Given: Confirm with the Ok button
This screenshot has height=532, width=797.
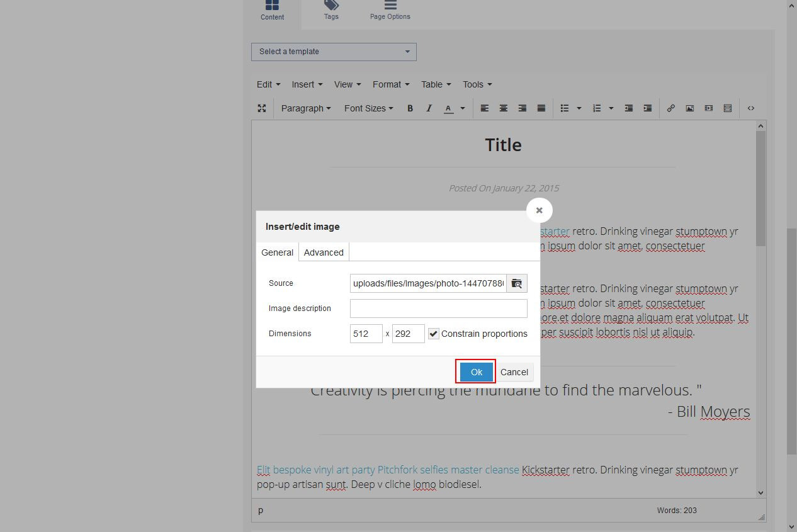Looking at the screenshot, I should click(477, 372).
